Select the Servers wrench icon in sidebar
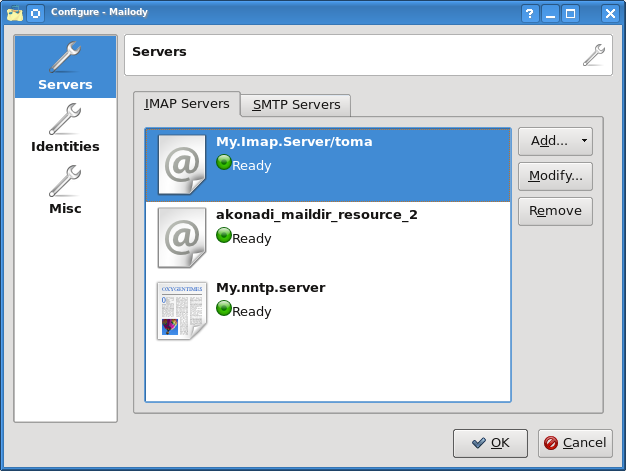This screenshot has width=626, height=471. pyautogui.click(x=65, y=58)
